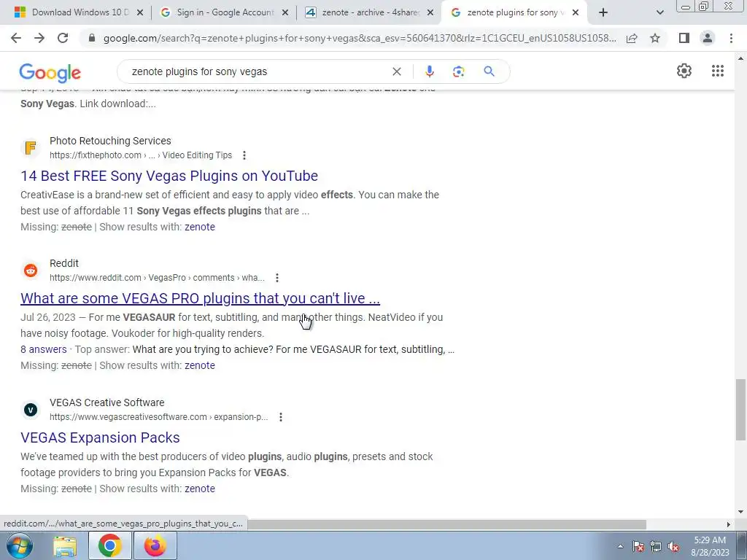The height and width of the screenshot is (560, 747).
Task: Open a new browser tab
Action: click(x=603, y=13)
